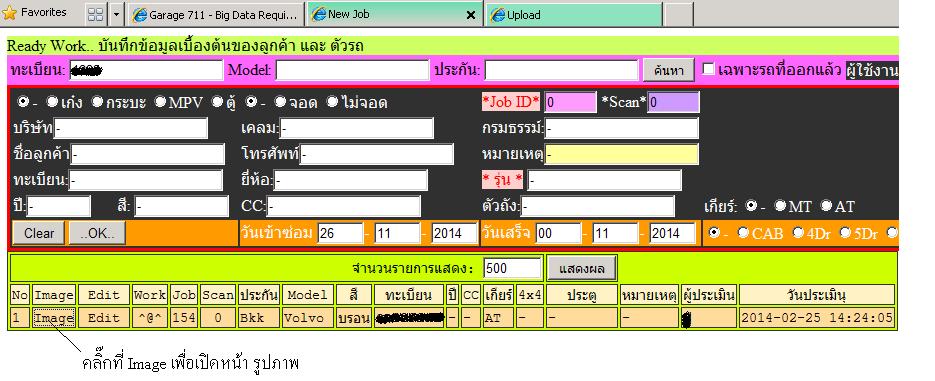This screenshot has height=381, width=935.
Task: Open the Favorites star icon
Action: pyautogui.click(x=9, y=13)
